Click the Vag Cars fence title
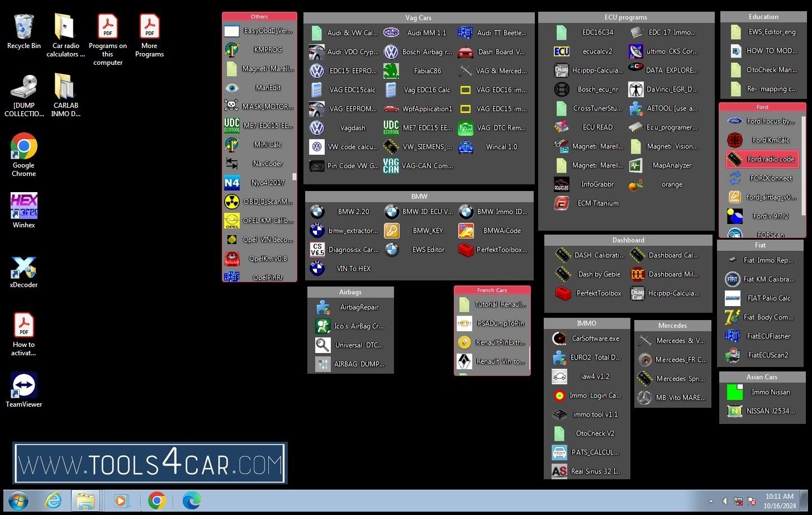 [418, 18]
